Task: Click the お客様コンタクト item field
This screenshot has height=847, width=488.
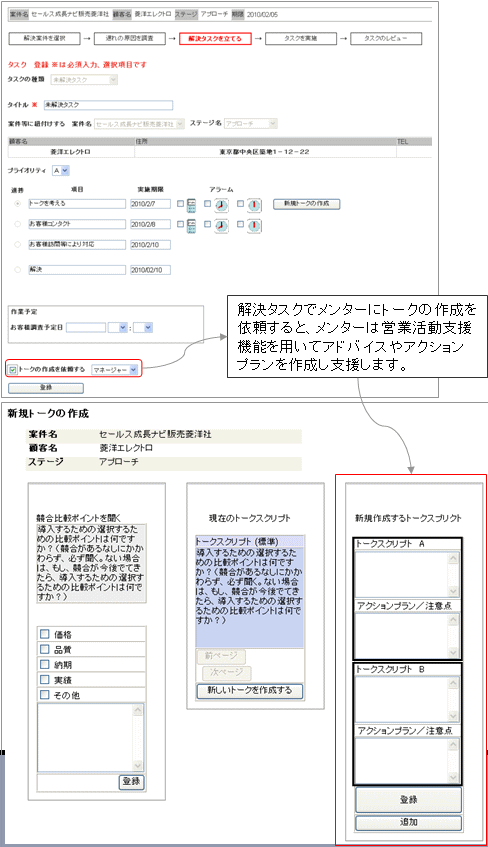Action: pyautogui.click(x=77, y=224)
